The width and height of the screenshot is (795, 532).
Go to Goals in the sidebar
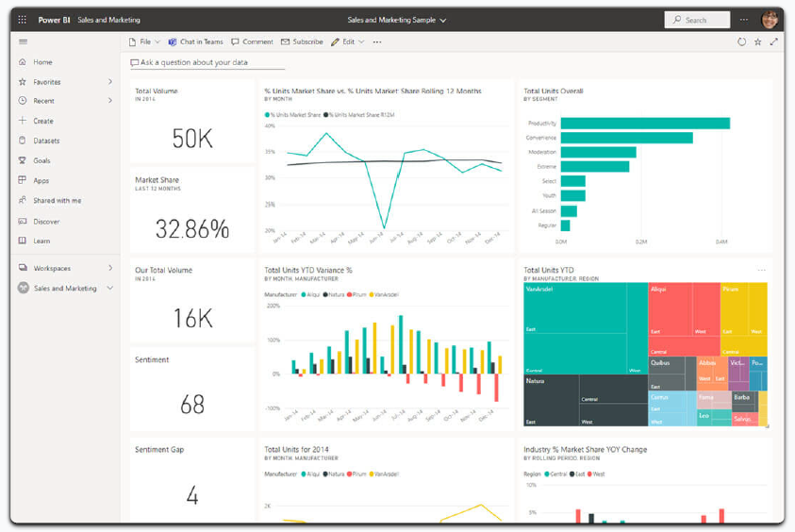click(x=41, y=160)
